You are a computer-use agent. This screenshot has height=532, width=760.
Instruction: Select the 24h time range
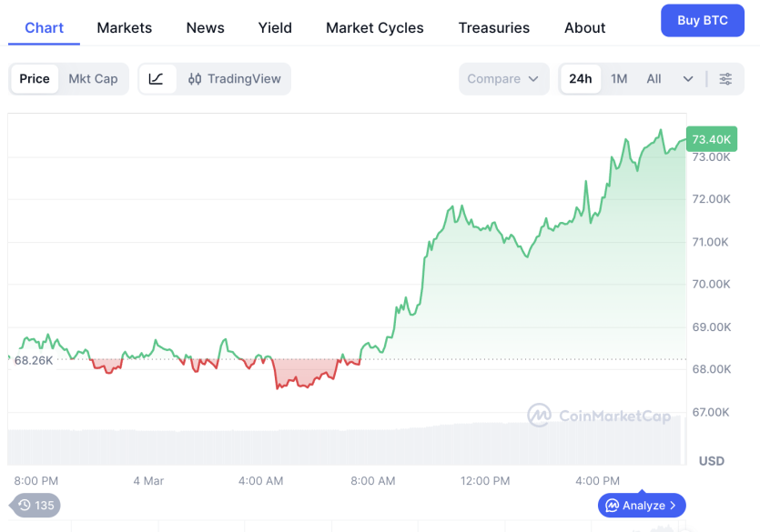pos(581,79)
